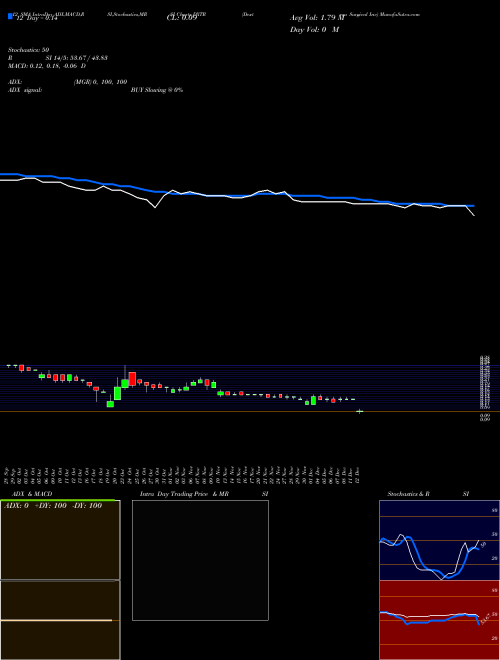This screenshot has height=660, width=500.
Task: Click the red RSI panel chart
Action: pyautogui.click(x=439, y=620)
